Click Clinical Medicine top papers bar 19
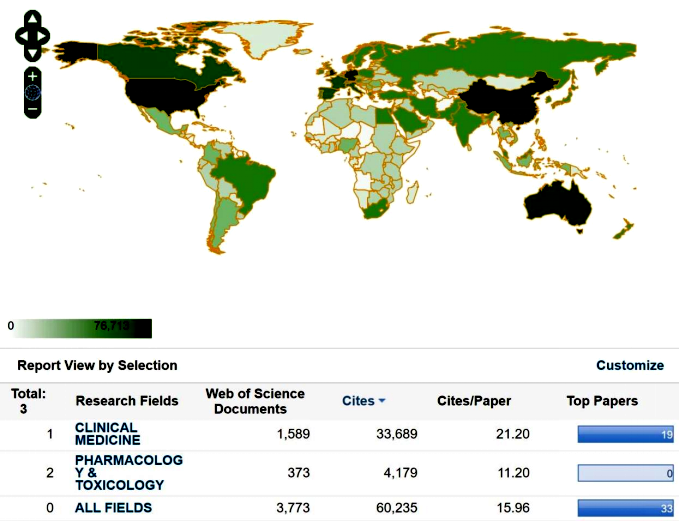Image resolution: width=680 pixels, height=522 pixels. tap(625, 434)
